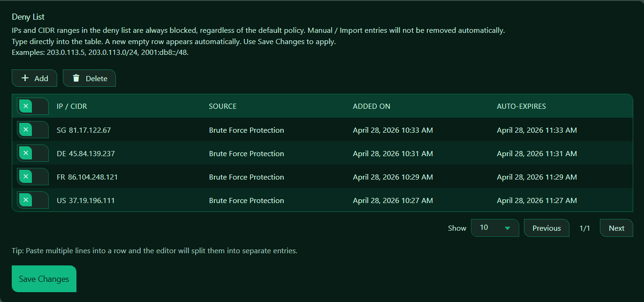Toggle the switch for US 37.19.196.111
644x302 pixels.
[32, 200]
